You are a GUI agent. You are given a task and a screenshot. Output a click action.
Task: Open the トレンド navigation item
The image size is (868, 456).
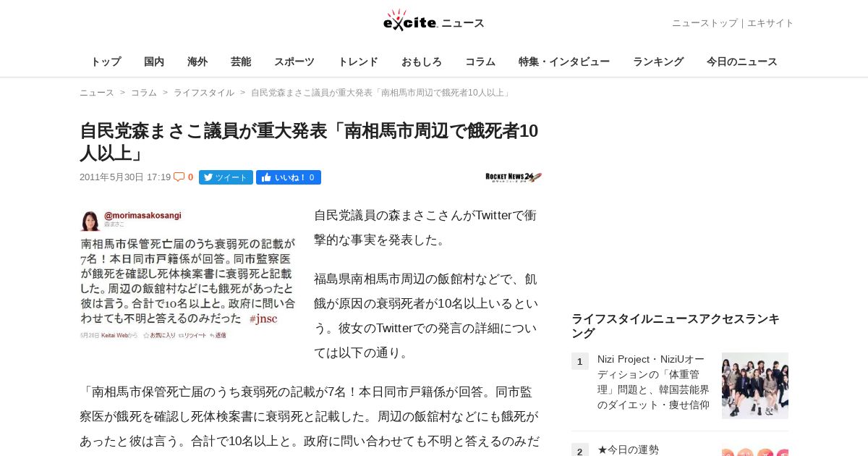(358, 62)
